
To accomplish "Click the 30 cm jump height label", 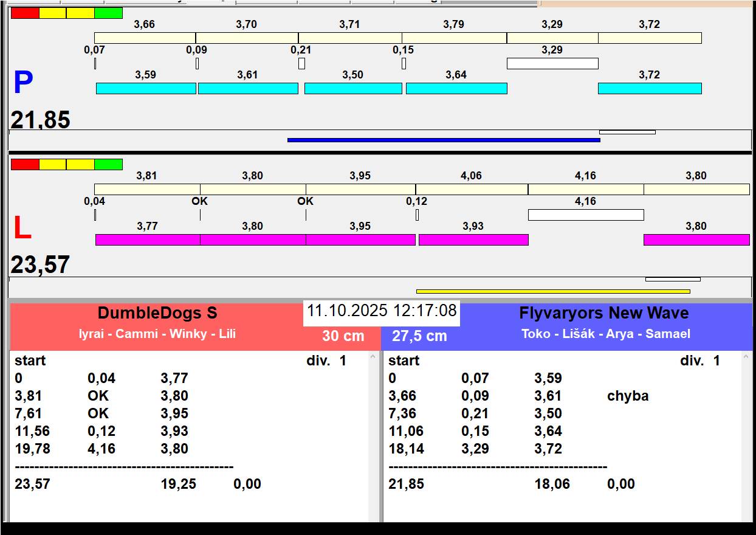I will click(x=343, y=336).
